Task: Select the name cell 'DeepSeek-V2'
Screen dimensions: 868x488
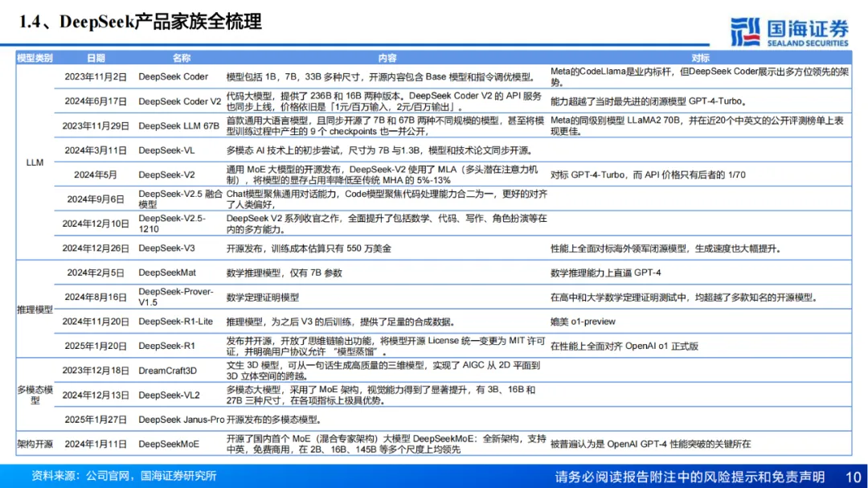Action: coord(166,175)
